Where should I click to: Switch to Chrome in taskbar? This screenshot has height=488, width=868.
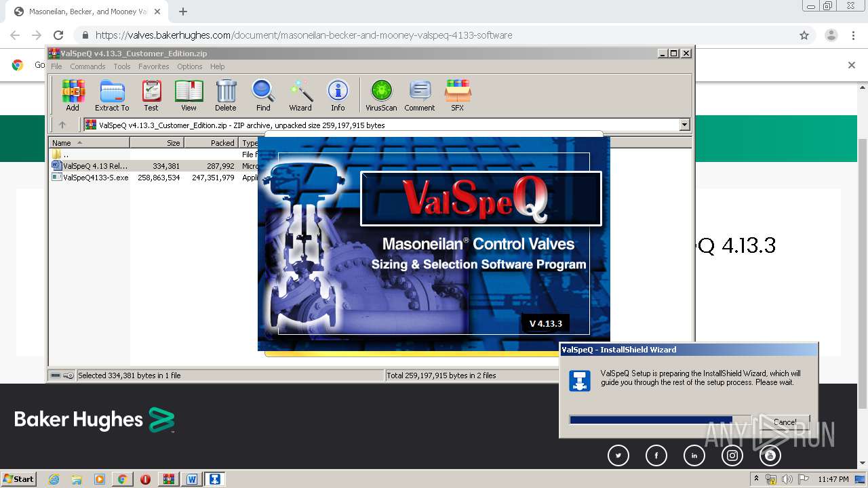(x=122, y=479)
